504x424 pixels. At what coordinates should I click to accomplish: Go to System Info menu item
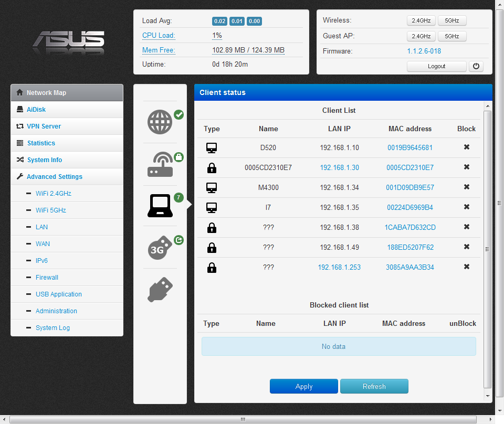(45, 160)
